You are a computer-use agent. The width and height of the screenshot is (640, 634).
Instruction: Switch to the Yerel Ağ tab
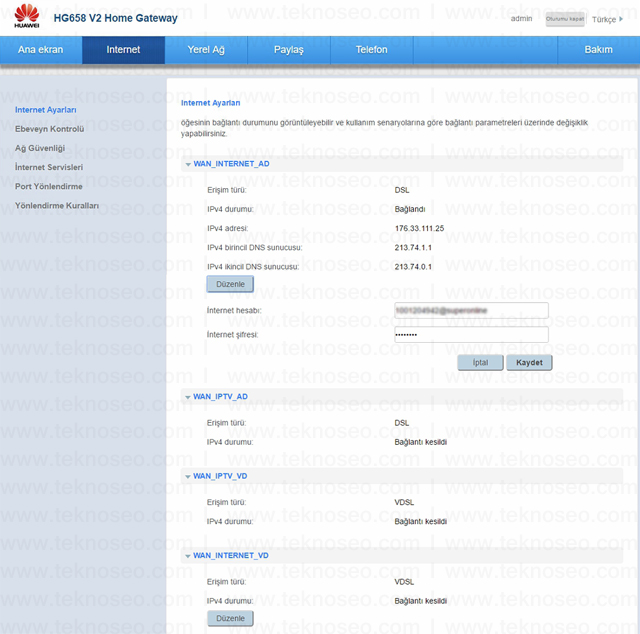206,50
